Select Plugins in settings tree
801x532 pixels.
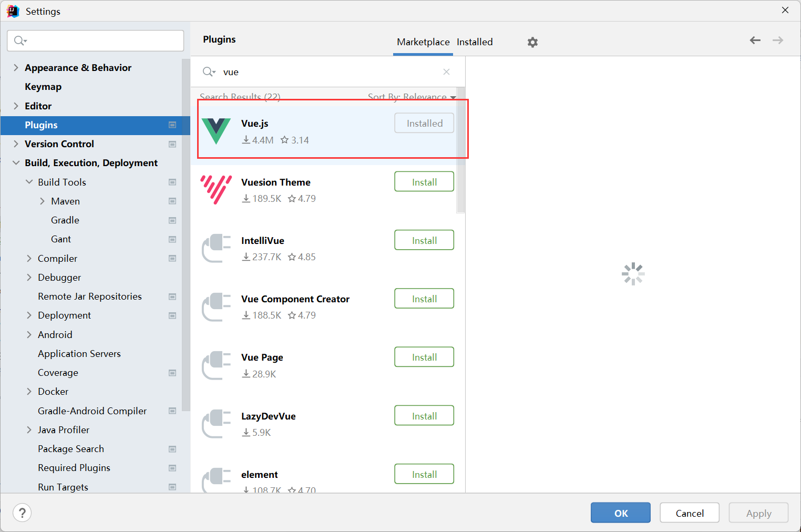(x=95, y=125)
